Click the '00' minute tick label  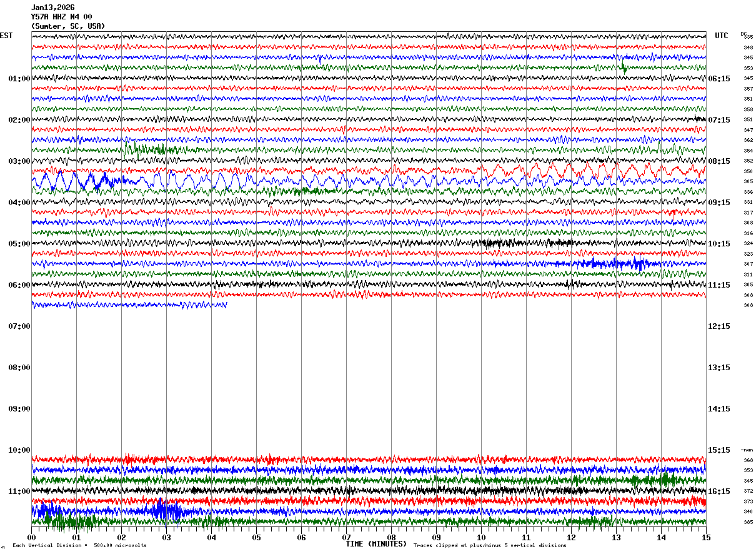tap(31, 537)
